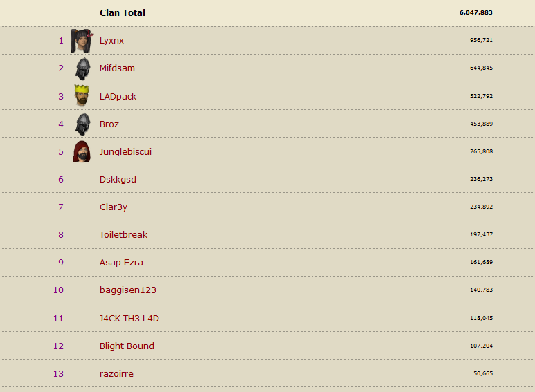Click Junglebiscui's red hooded avatar icon

(x=82, y=151)
